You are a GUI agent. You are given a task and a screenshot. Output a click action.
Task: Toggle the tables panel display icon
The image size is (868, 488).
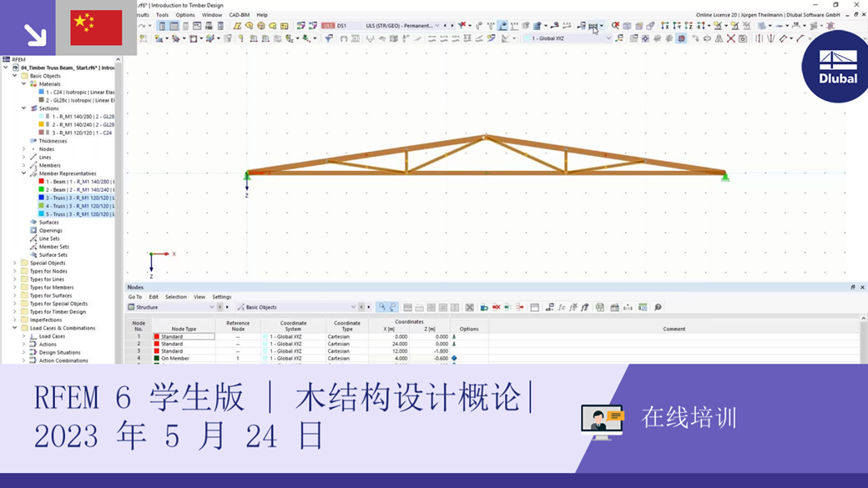point(174,26)
